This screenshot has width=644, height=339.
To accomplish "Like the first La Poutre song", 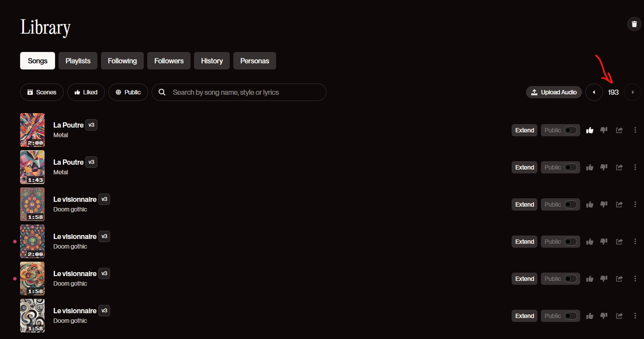I will pos(590,130).
